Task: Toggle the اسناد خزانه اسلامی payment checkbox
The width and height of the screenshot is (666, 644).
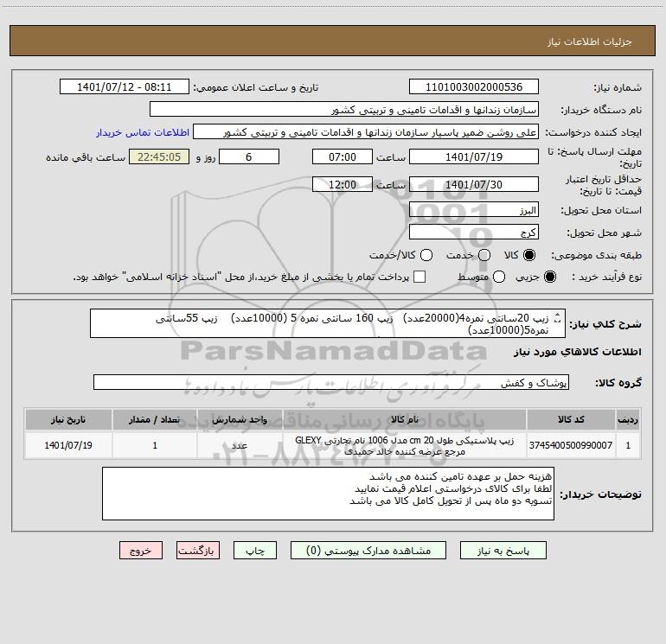Action: pyautogui.click(x=419, y=277)
